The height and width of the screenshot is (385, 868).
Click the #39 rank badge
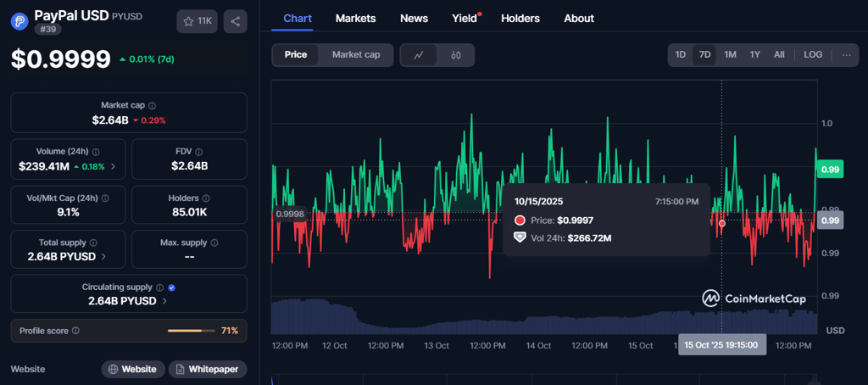(x=48, y=30)
